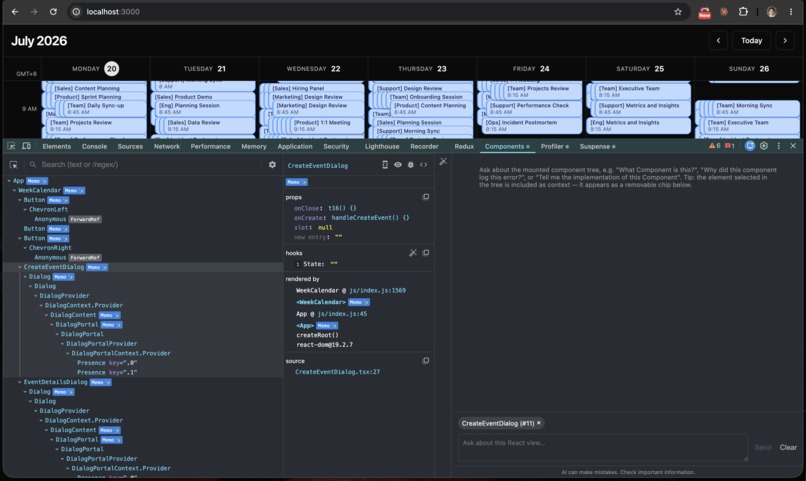Click the inspect element picker in DevTools

11,146
